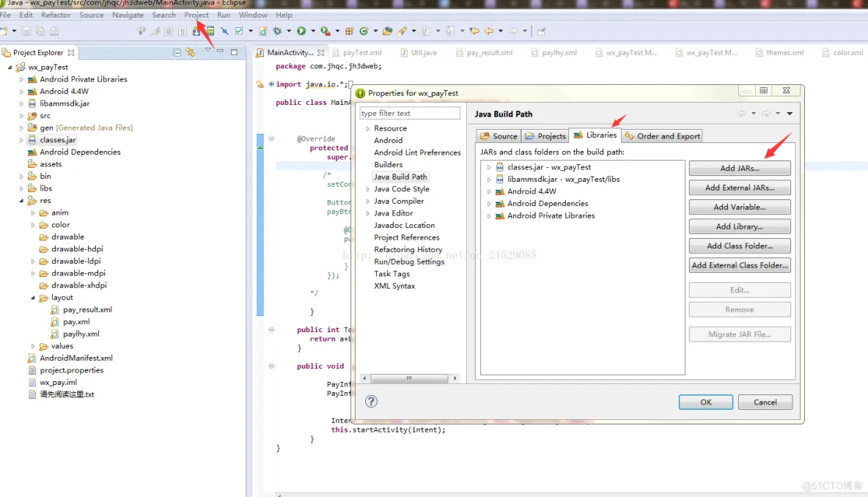The width and height of the screenshot is (868, 497).
Task: Click the new Android XML file icon
Action: [x=263, y=31]
